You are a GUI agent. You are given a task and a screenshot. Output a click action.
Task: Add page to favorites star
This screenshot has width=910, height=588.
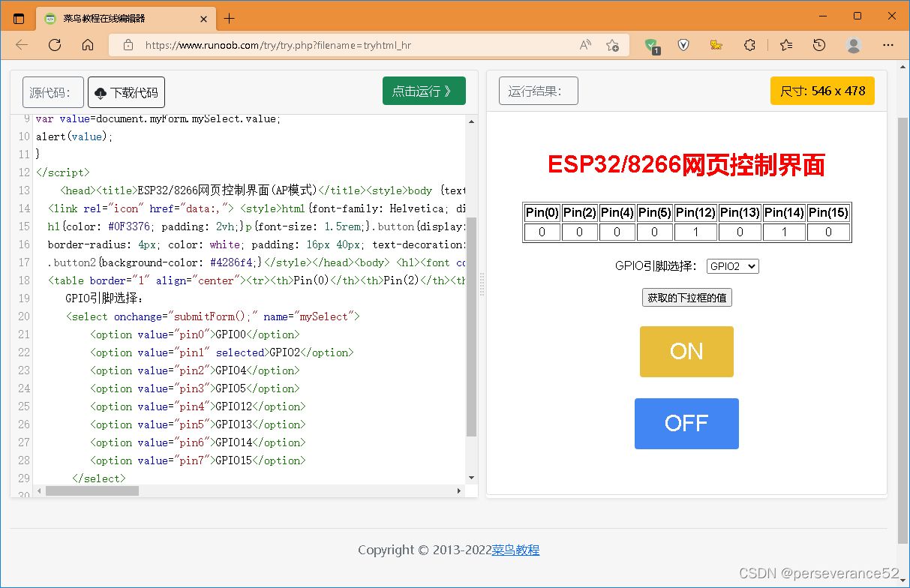pos(612,45)
